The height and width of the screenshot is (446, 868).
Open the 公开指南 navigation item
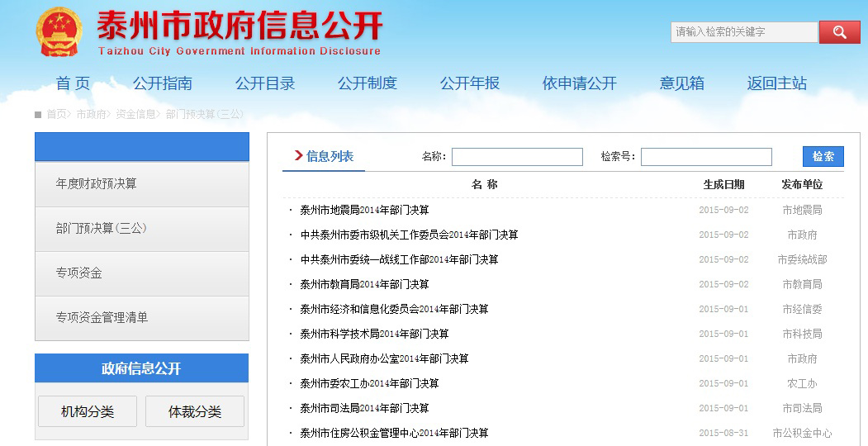(163, 83)
